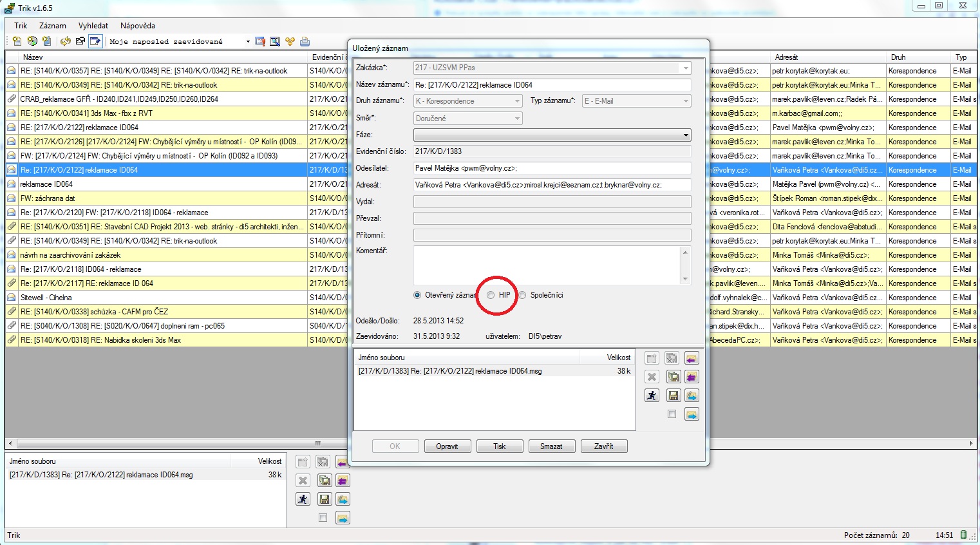Click the blue forward envelope icon in dialog

(x=692, y=414)
